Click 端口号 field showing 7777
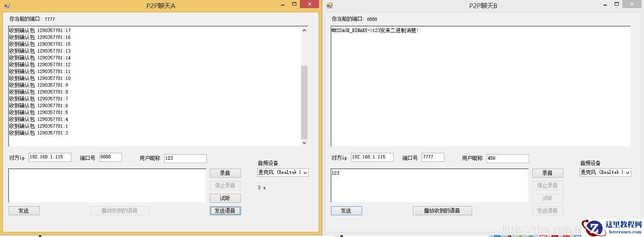Screen dimensions: 644x237 pos(433,157)
